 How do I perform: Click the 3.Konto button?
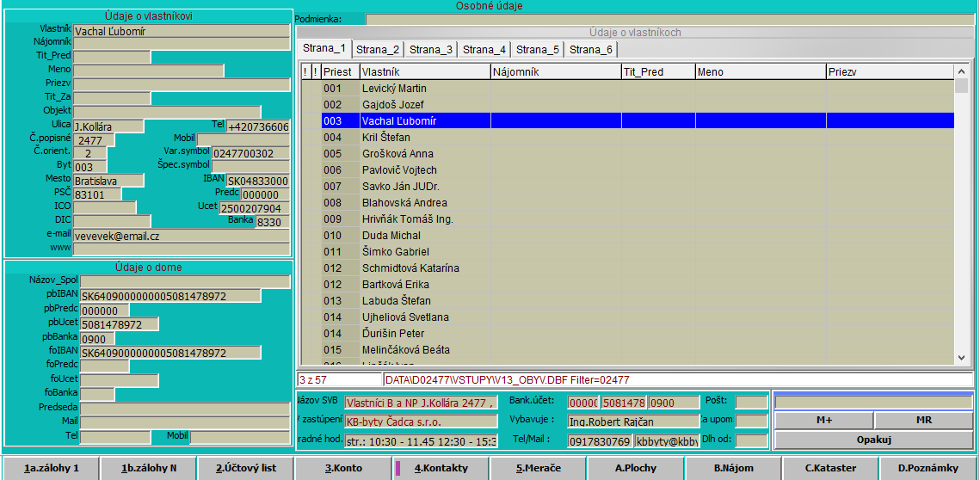point(343,468)
